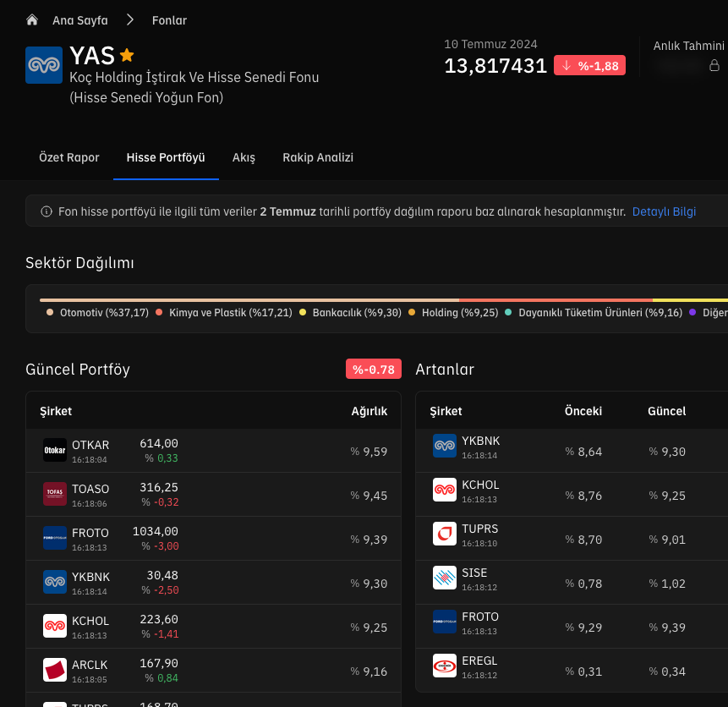Open the Ana Sayfa breadcrumb link

pos(79,20)
